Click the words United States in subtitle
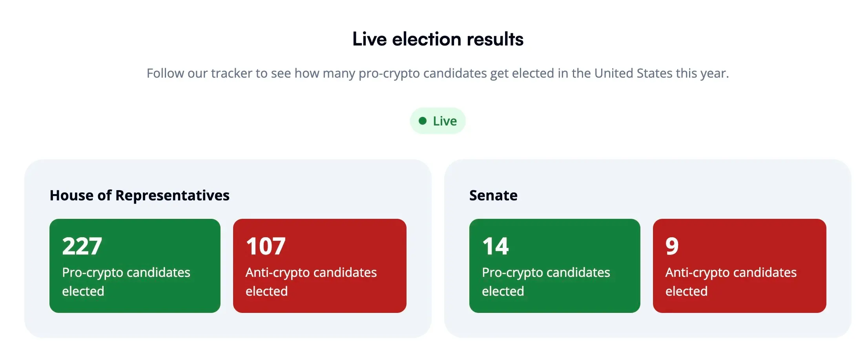 coord(633,73)
